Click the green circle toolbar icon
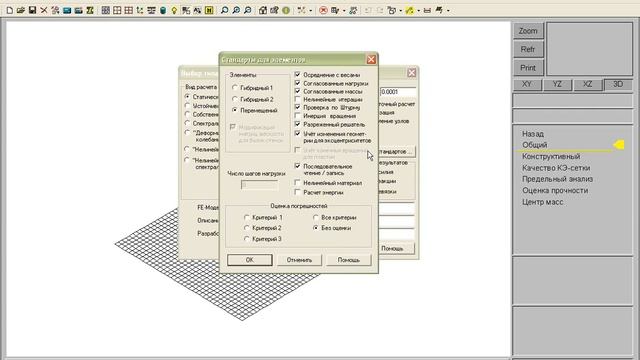The height and width of the screenshot is (360, 640). click(x=286, y=10)
